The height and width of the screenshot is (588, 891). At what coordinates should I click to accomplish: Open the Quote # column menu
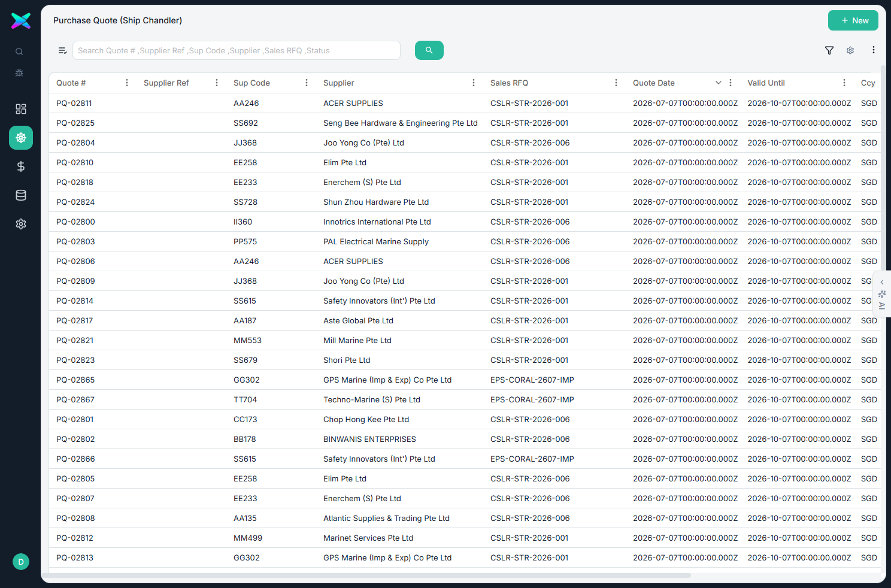tap(127, 83)
